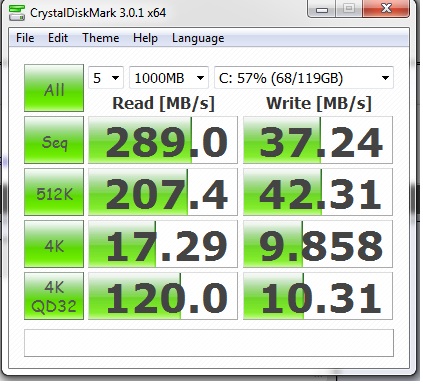423x388 pixels.
Task: Click the 512K write result 42.31
Action: [x=318, y=192]
